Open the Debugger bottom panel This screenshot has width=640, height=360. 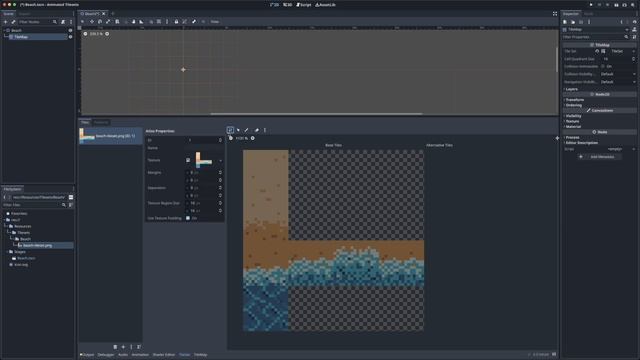106,355
